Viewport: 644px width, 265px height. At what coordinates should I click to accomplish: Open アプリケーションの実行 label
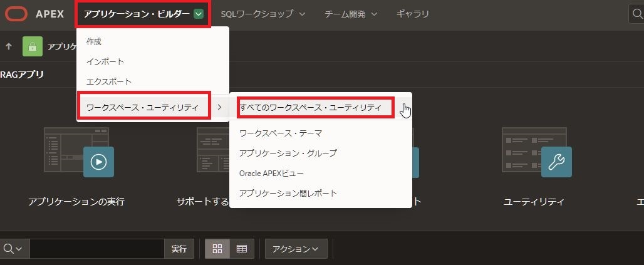coord(76,202)
